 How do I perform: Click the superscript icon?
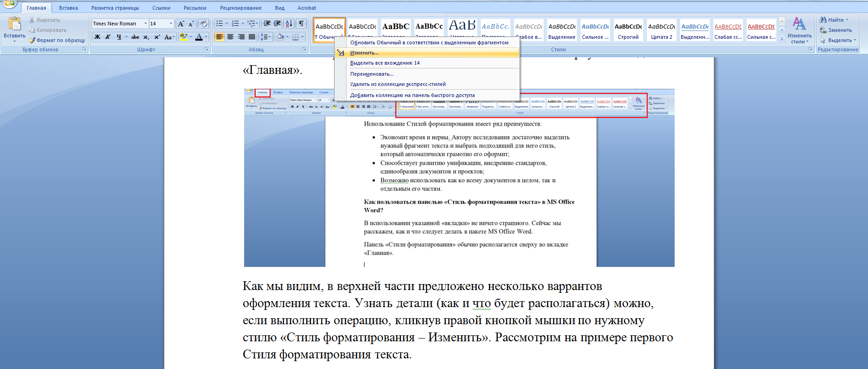[x=157, y=37]
